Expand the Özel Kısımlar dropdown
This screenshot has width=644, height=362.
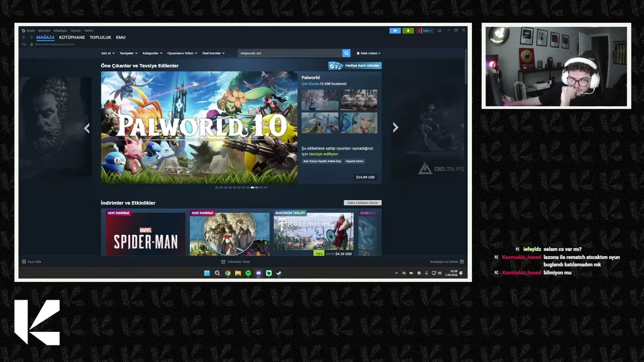click(213, 53)
